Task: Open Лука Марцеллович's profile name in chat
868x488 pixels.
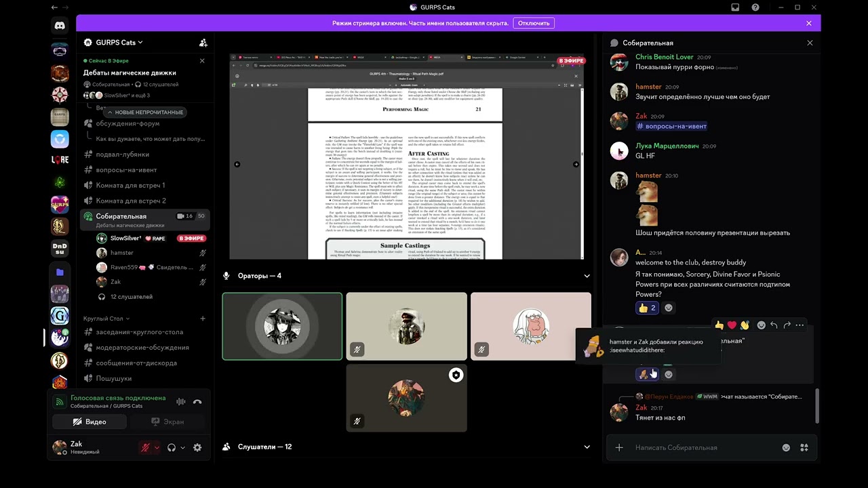Action: [x=667, y=146]
